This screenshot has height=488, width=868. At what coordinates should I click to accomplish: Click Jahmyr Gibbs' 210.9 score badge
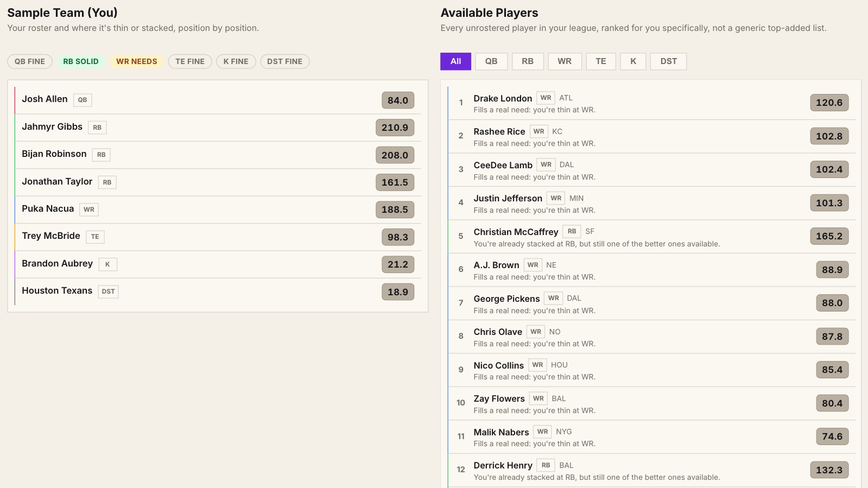point(395,128)
